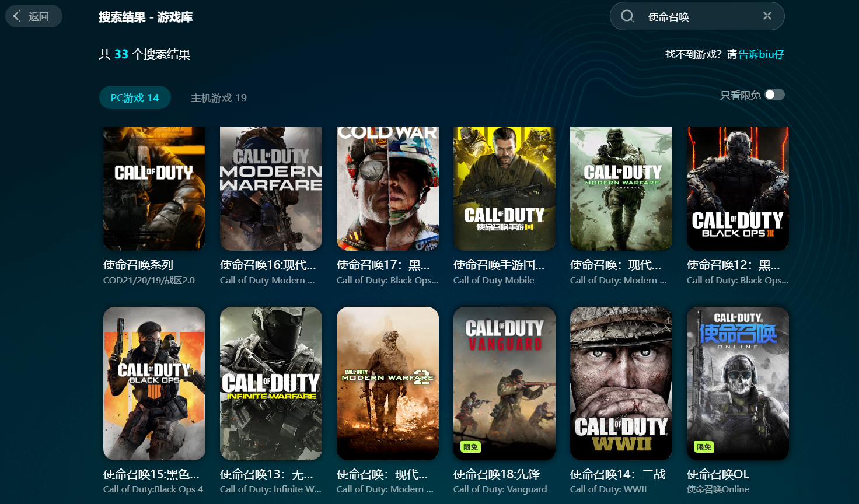Click the magnifier search icon
Screen dimensions: 859x504
[x=627, y=16]
